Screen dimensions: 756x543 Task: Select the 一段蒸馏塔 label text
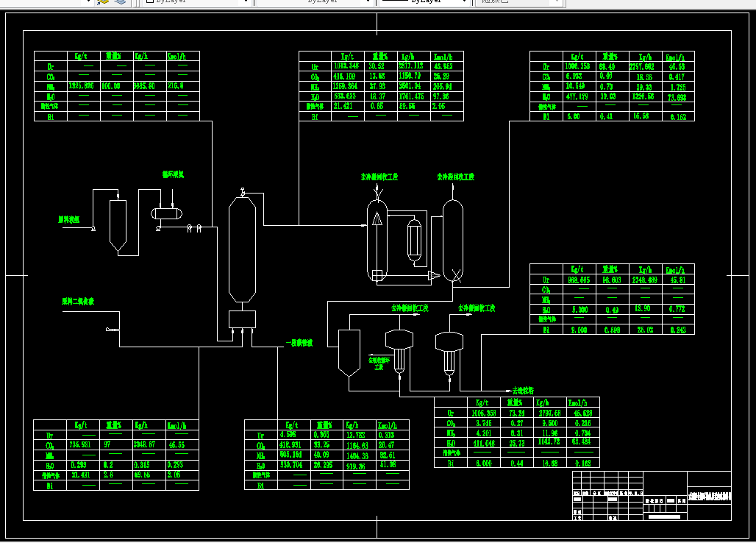299,343
